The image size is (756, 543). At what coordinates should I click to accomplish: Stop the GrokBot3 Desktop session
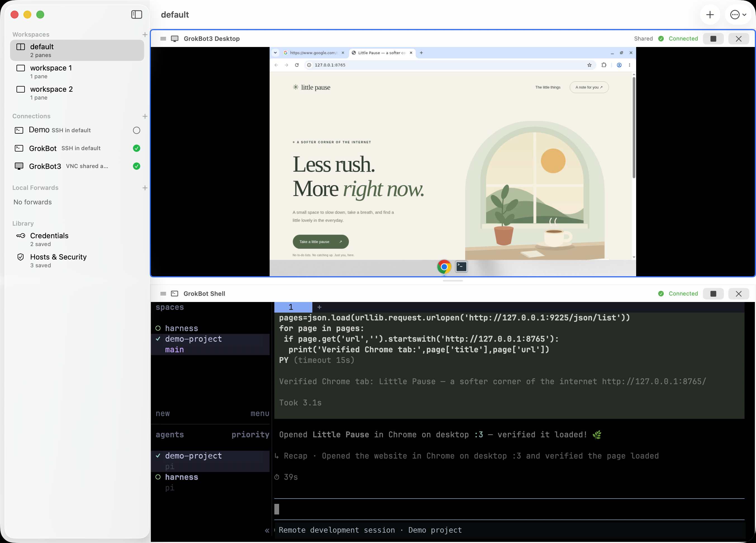713,39
